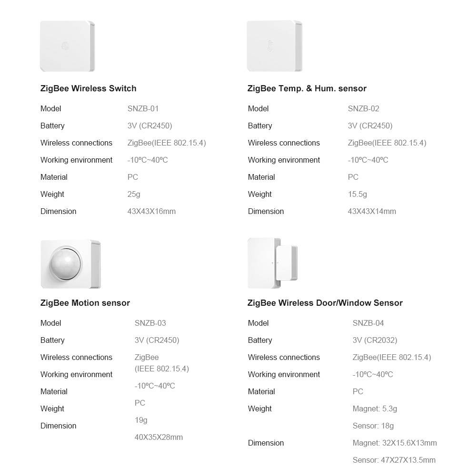The height and width of the screenshot is (476, 476).
Task: Select the ZigBee Temp. & Hum. sensor heading
Action: pos(307,88)
